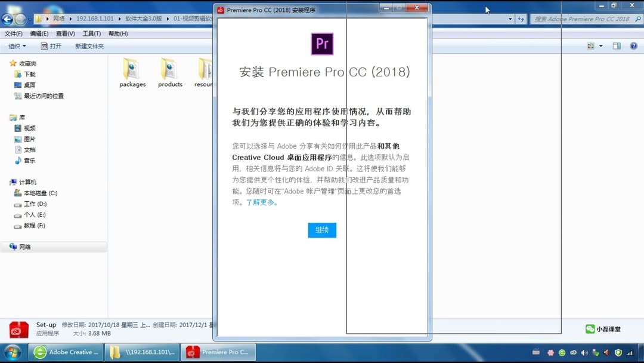This screenshot has width=644, height=363.
Task: Click the address bar refresh arrow
Action: click(521, 19)
